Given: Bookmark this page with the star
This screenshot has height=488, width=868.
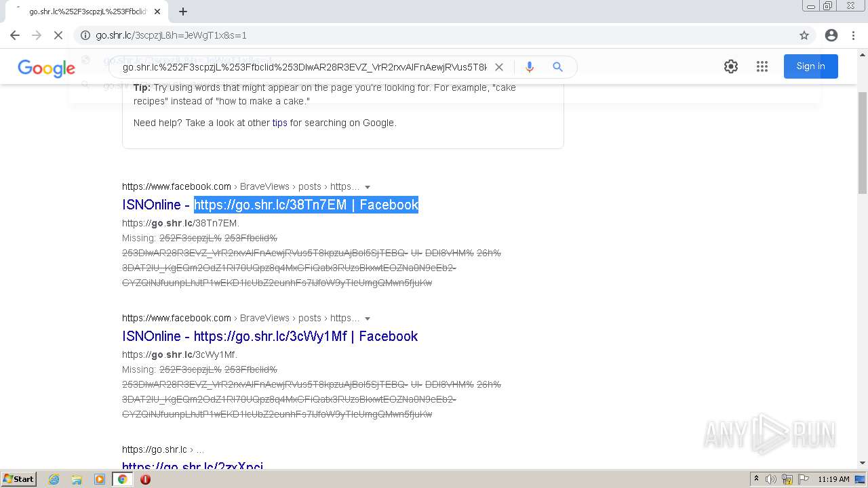Looking at the screenshot, I should point(804,35).
